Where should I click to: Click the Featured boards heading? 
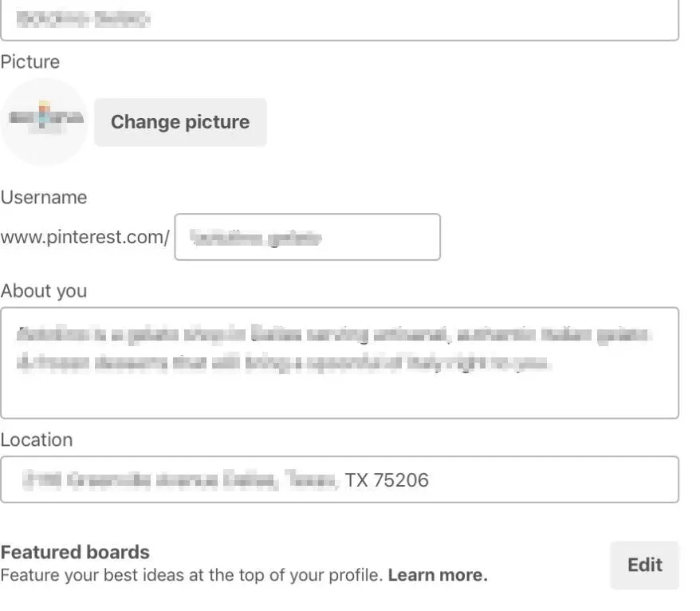75,552
